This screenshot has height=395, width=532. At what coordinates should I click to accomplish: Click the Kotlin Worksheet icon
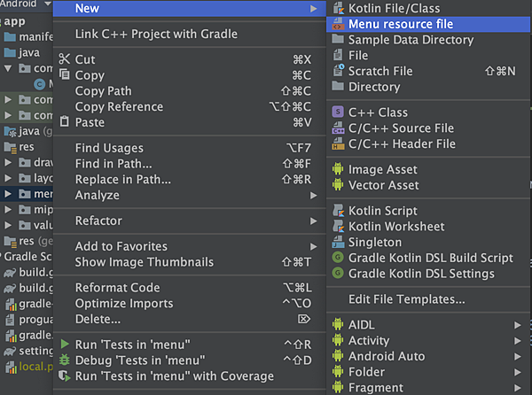coord(338,226)
